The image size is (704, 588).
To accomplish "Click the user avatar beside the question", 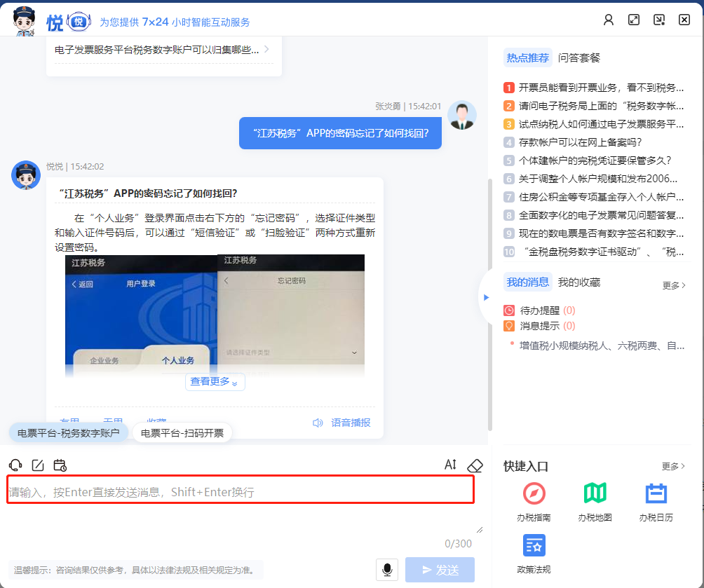I will click(x=462, y=116).
